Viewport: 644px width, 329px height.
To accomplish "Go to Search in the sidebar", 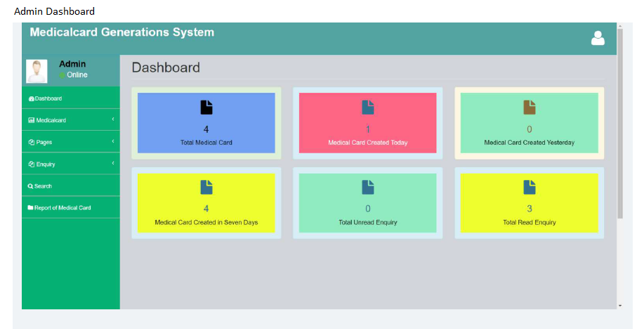I will (71, 185).
